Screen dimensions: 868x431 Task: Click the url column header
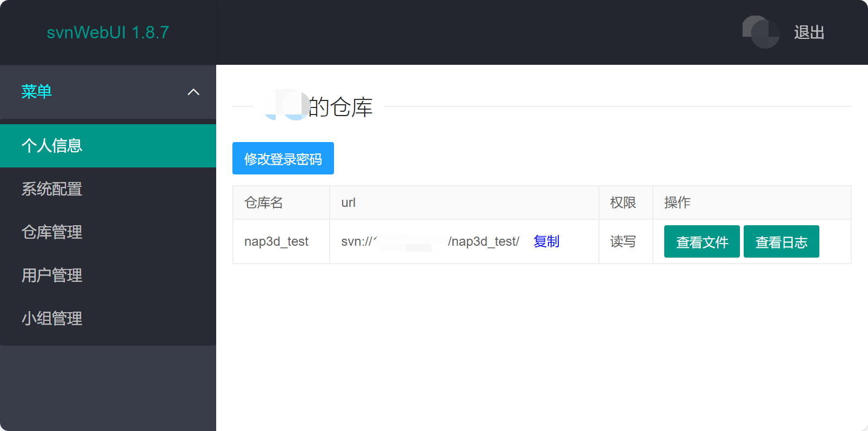coord(349,203)
